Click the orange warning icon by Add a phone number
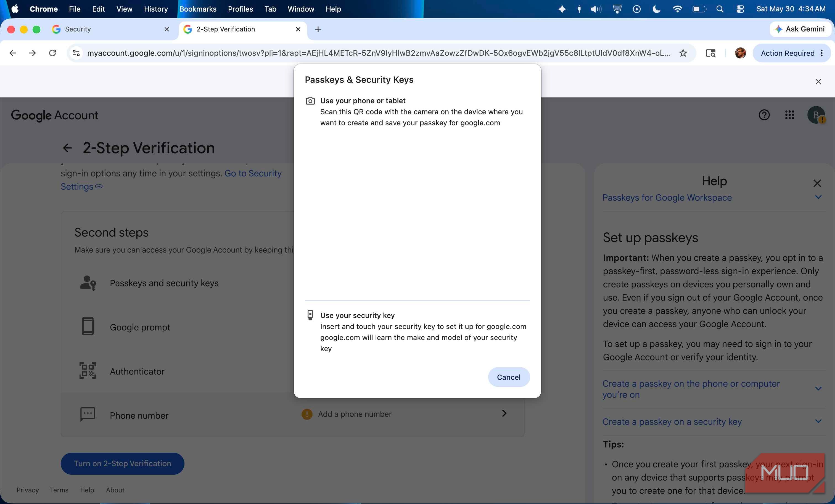 tap(307, 414)
